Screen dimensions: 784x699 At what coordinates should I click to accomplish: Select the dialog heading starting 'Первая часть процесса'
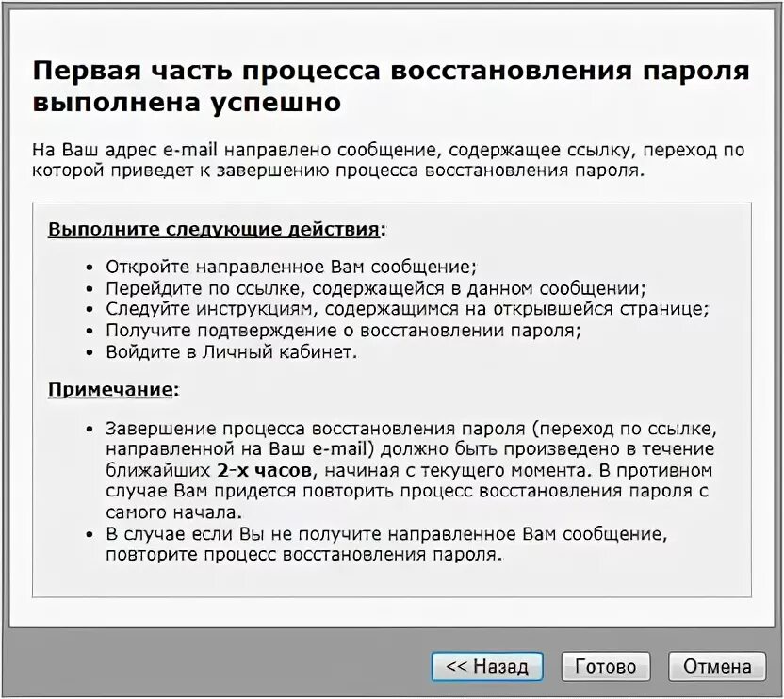[390, 86]
